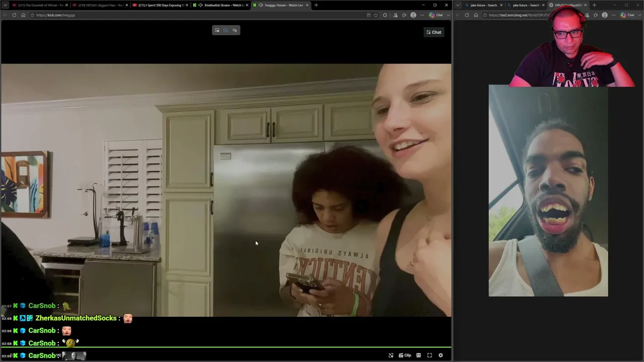Screen dimensions: 644x362
Task: Close the Twigggs Stream tab
Action: point(307,5)
